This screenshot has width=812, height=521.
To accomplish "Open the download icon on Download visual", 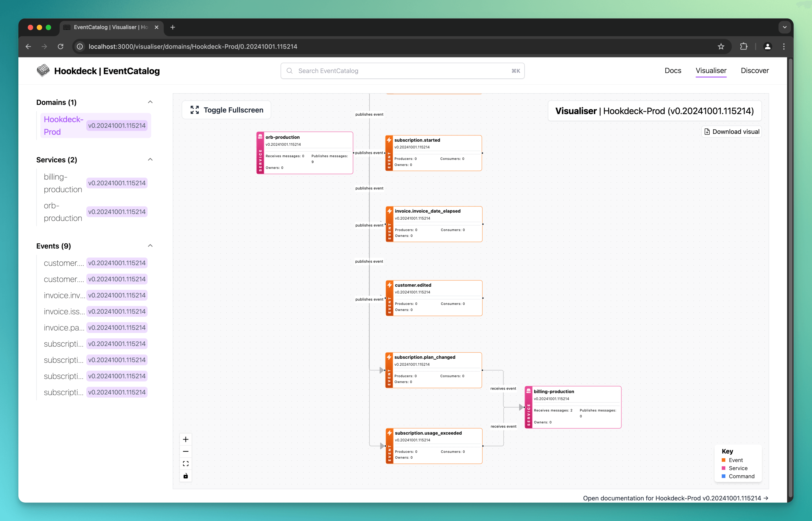I will pos(707,132).
